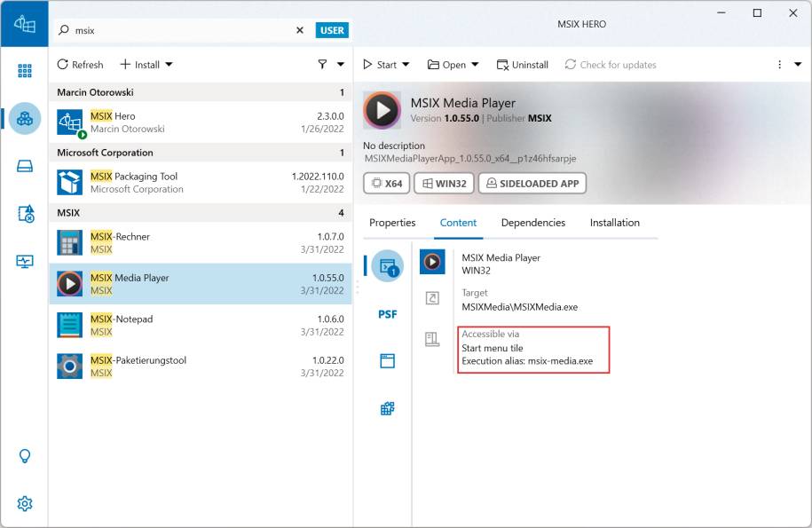This screenshot has width=812, height=528.
Task: Select the MSIX-Paketierungstool package
Action: click(201, 366)
